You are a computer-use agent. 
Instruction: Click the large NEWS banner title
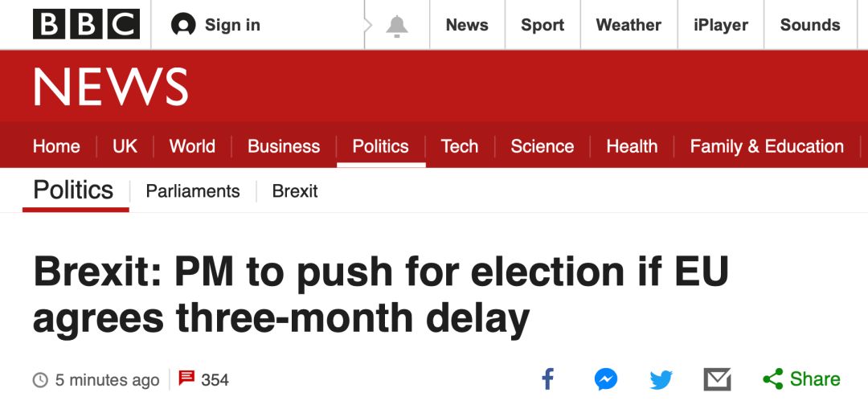(x=111, y=86)
